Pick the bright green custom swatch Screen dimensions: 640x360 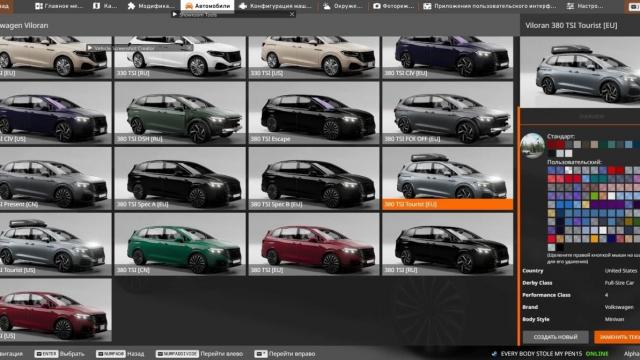(x=594, y=196)
